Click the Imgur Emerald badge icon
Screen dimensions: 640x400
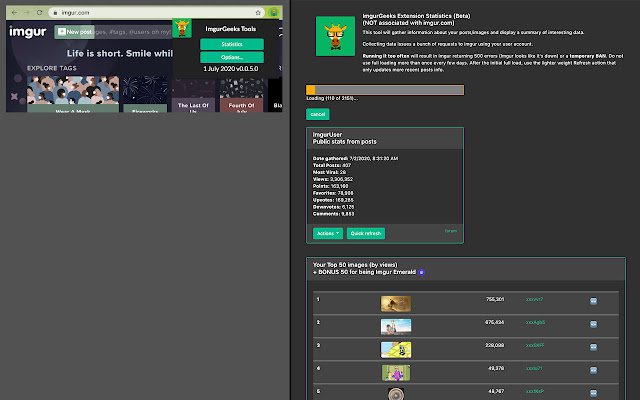422,272
